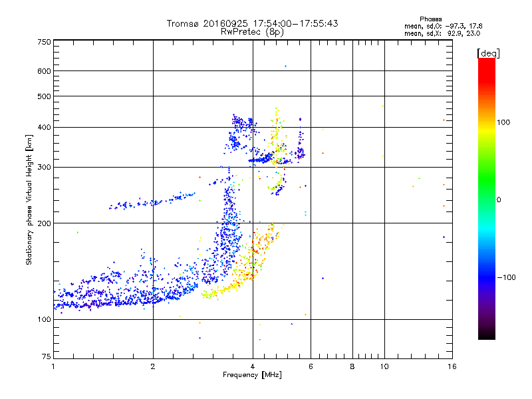Viewport: 532px width, 399px height.
Task: Click the y-axis tick label '100'
Action: [x=45, y=319]
